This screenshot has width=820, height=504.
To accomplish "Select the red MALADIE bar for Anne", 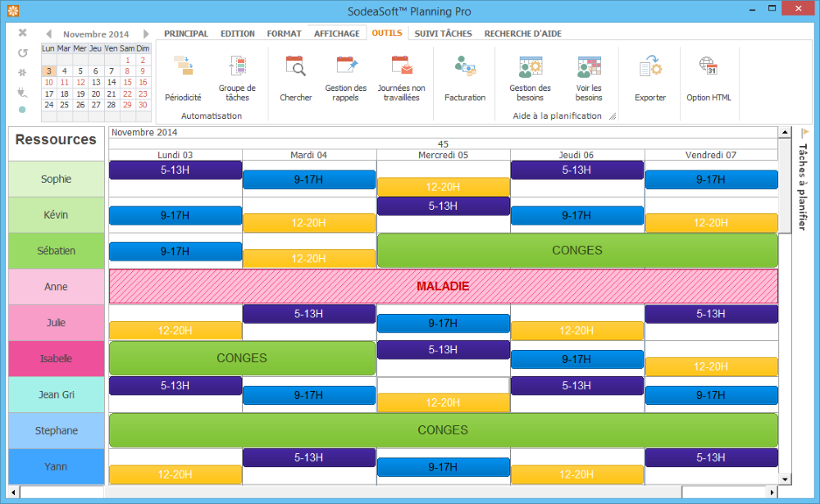I will [x=443, y=287].
